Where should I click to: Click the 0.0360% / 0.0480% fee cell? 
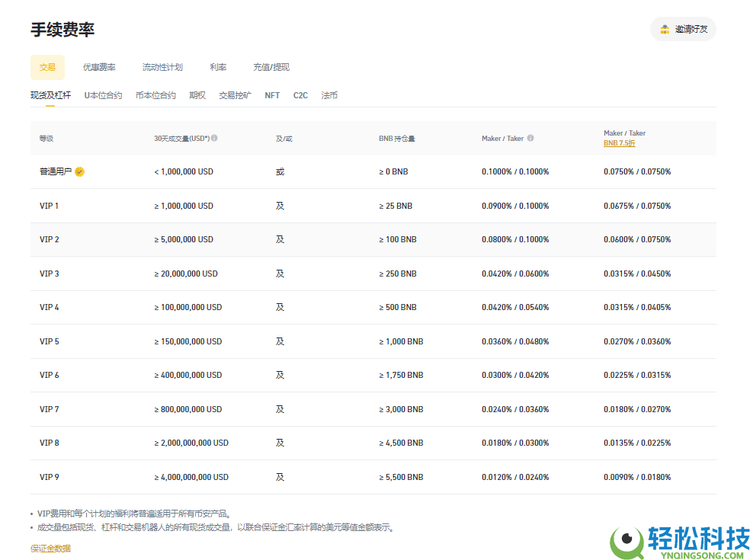[x=515, y=341]
